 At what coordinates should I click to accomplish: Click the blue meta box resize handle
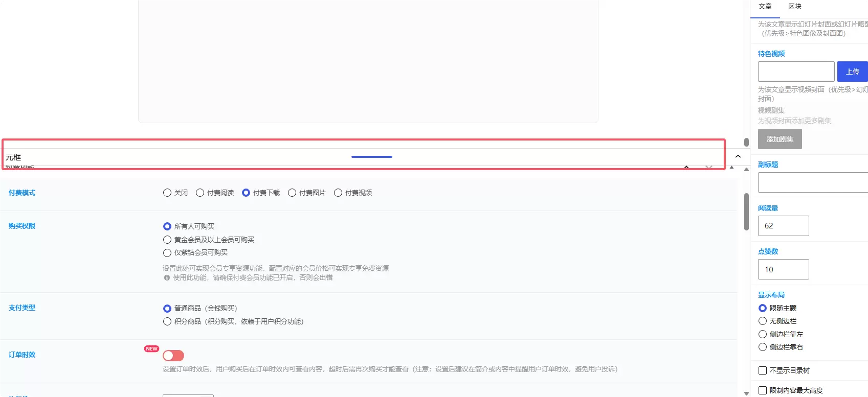(x=372, y=157)
